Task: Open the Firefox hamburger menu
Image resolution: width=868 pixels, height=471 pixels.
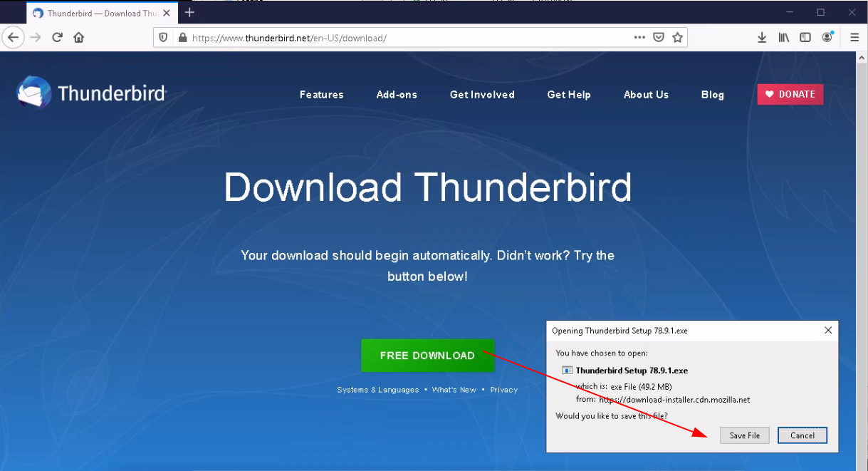Action: 854,38
